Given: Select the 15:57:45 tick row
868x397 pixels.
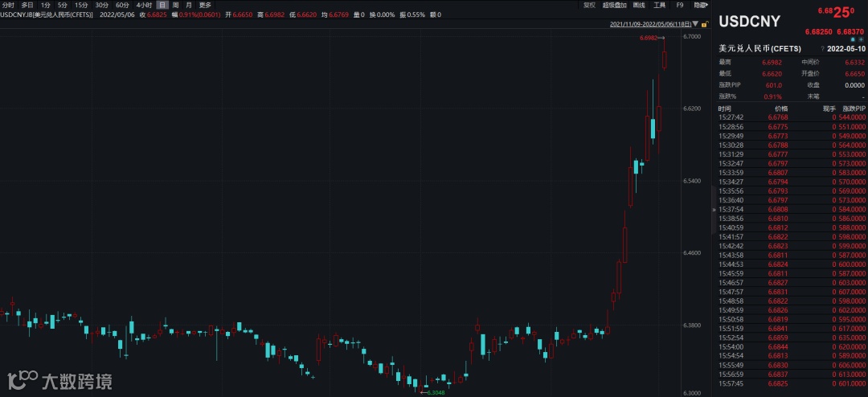Looking at the screenshot, I should tap(792, 383).
